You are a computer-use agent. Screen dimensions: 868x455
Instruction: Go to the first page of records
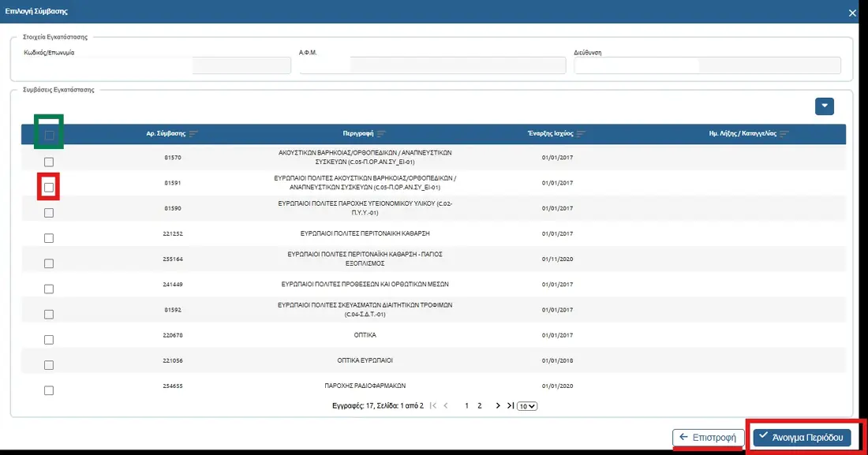tap(433, 406)
